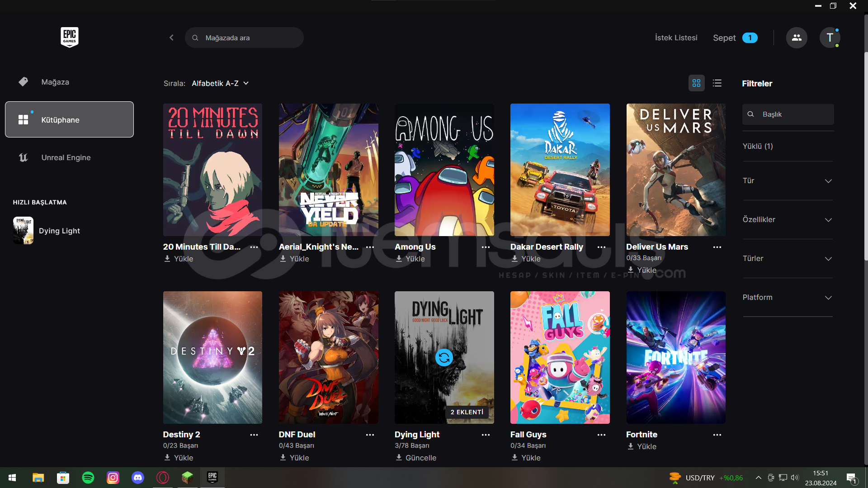This screenshot has width=868, height=488.
Task: Switch to grid view layout
Action: click(696, 83)
